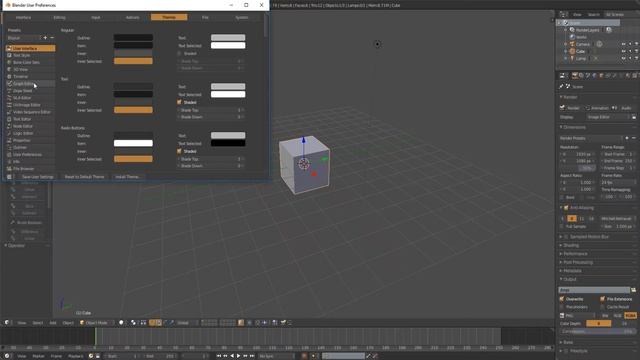Screen dimensions: 640x360
Task: Click the timeline Start frame field
Action: coord(122,356)
